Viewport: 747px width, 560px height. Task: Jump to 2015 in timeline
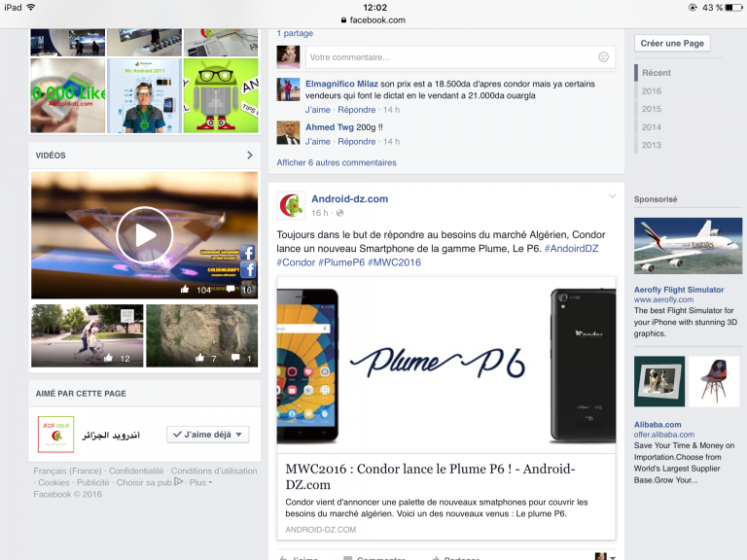pos(652,109)
